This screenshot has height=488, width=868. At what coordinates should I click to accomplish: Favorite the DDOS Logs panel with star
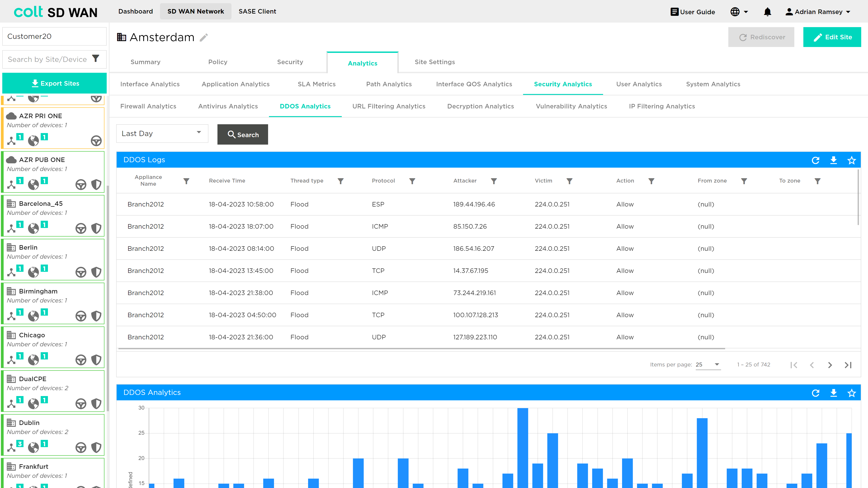pyautogui.click(x=851, y=160)
